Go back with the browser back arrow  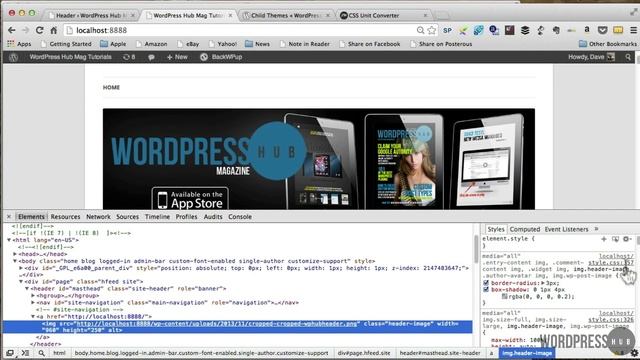11,30
